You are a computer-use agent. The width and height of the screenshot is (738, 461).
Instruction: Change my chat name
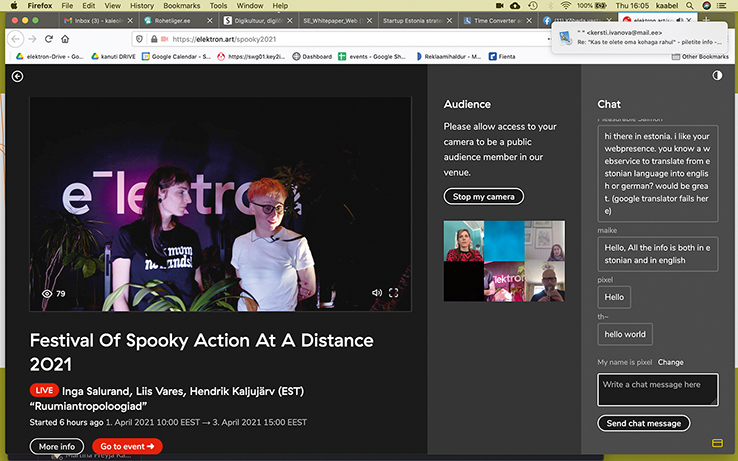670,362
